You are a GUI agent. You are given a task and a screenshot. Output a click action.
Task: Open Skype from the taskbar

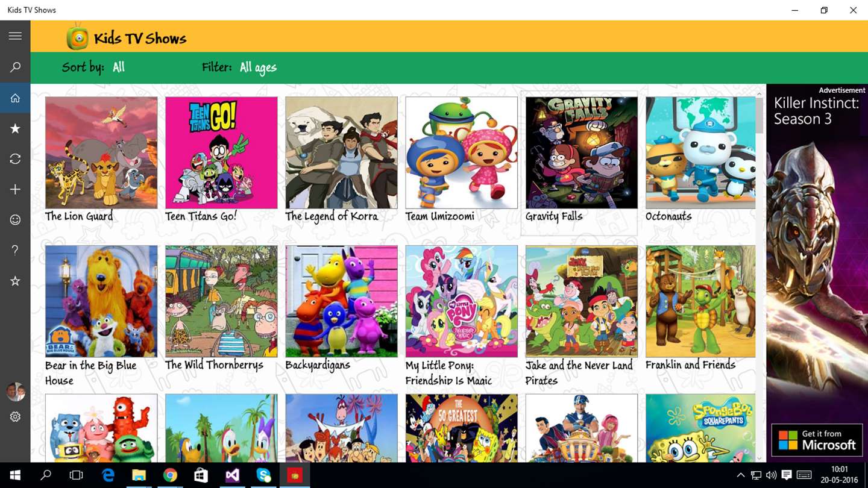click(263, 475)
